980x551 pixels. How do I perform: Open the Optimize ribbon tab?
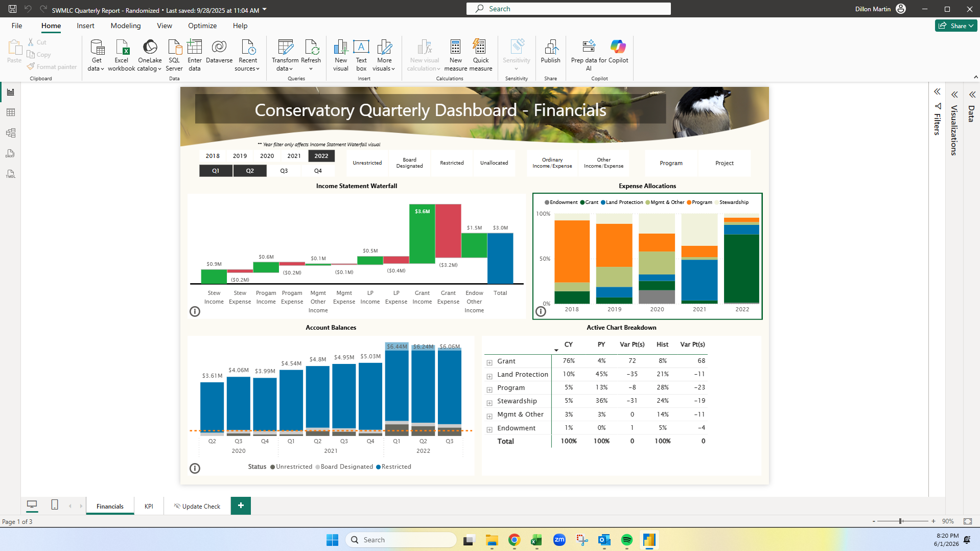(202, 26)
